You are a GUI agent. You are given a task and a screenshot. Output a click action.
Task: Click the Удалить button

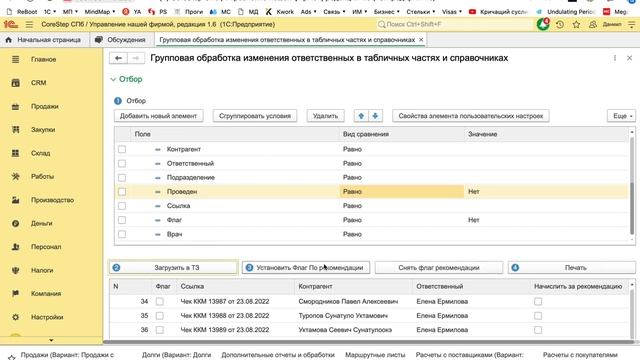(325, 116)
